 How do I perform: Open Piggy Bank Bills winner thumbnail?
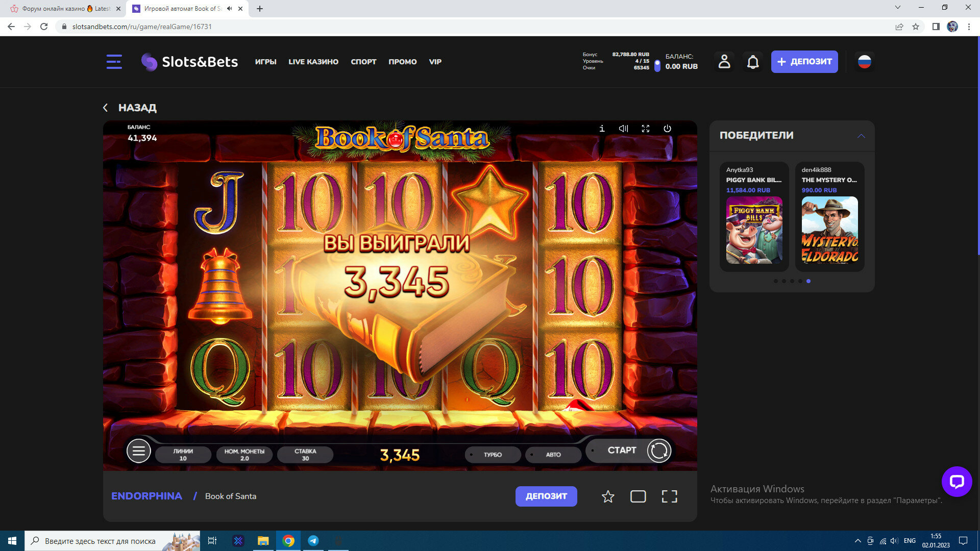pyautogui.click(x=754, y=230)
